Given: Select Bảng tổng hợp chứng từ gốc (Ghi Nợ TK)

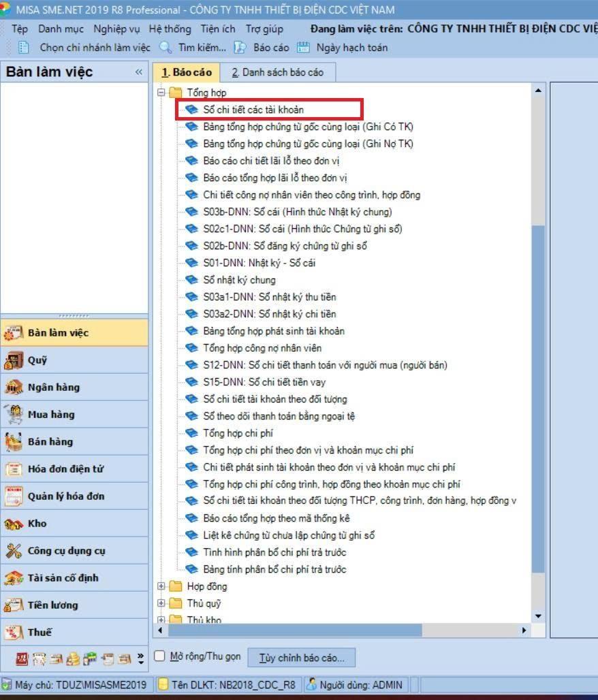Looking at the screenshot, I should [308, 144].
